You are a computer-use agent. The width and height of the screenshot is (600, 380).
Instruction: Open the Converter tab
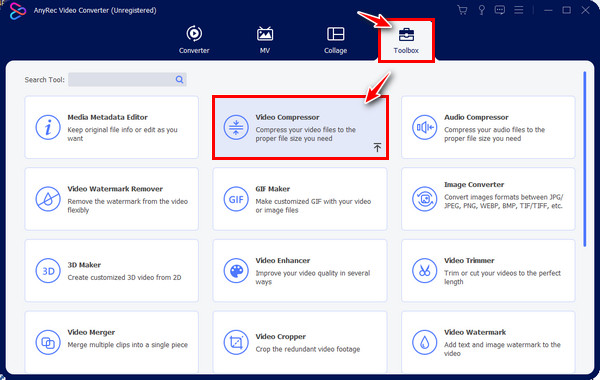click(x=194, y=40)
